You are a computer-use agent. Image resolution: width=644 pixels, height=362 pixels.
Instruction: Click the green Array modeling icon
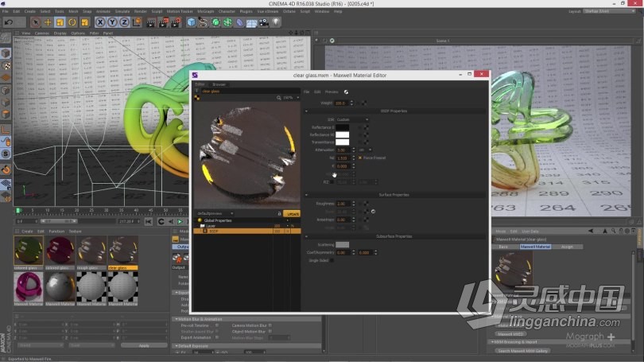tap(227, 22)
